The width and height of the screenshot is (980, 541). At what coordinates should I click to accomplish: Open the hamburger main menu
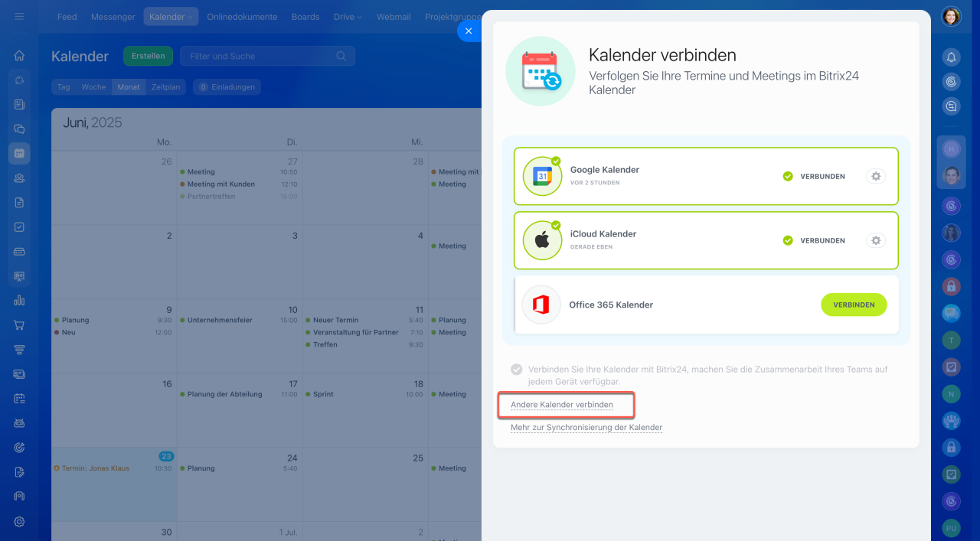[x=19, y=16]
